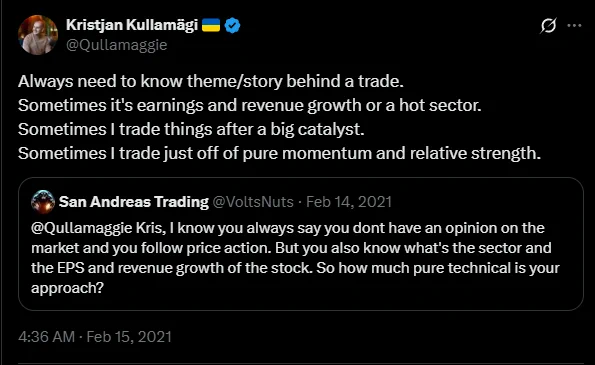Viewport: 595px width, 365px height.
Task: Open the quoted post's Feb 14, 2021 date
Action: pos(349,202)
